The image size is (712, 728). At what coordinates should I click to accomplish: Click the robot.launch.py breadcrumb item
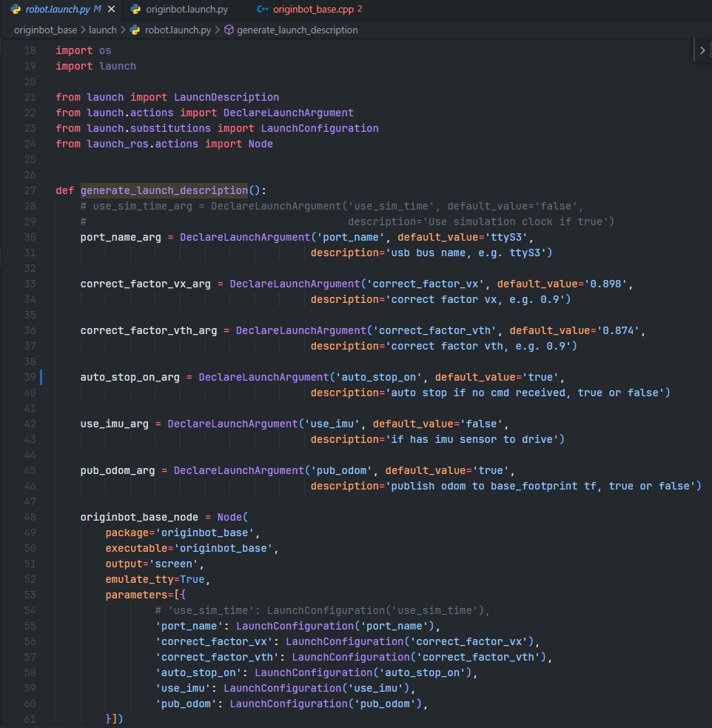click(178, 30)
